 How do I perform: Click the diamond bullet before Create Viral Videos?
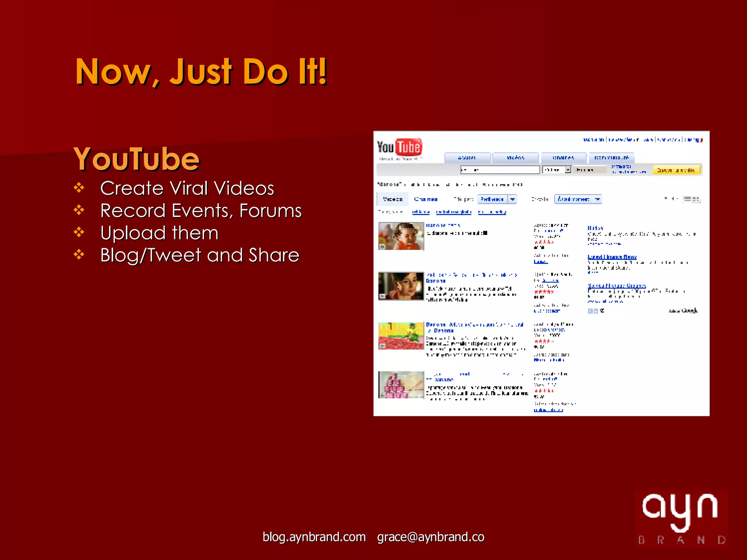[79, 188]
